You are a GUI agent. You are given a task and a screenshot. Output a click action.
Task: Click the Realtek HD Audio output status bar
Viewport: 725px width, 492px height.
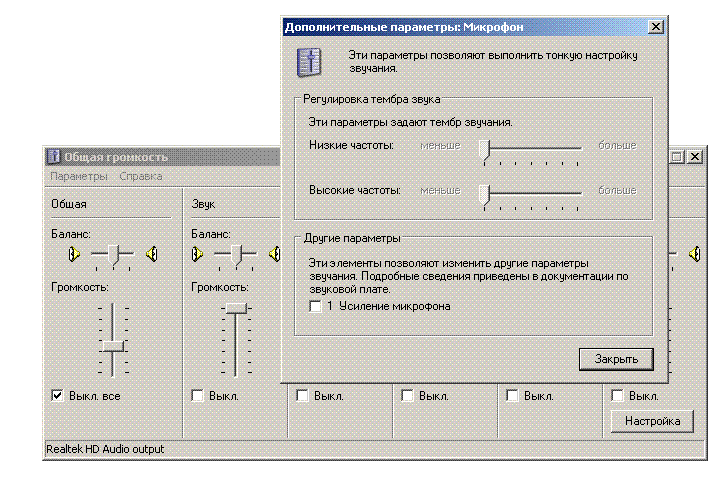coord(105,449)
